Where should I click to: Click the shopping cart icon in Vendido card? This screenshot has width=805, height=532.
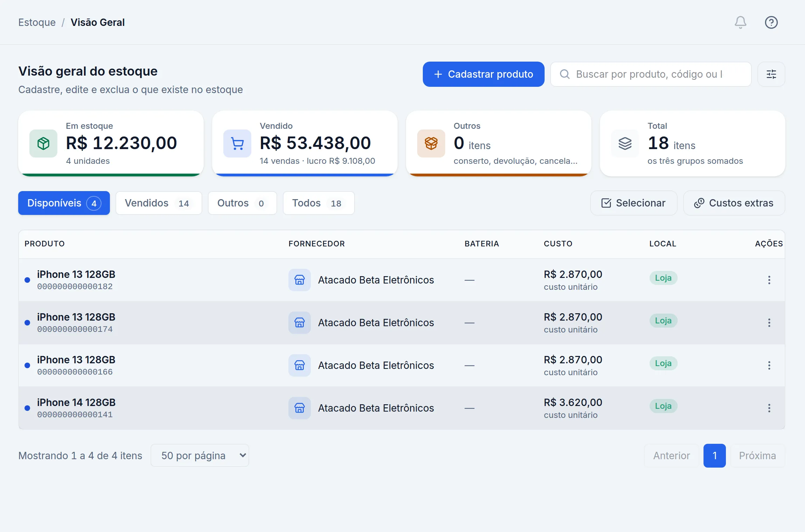click(237, 143)
